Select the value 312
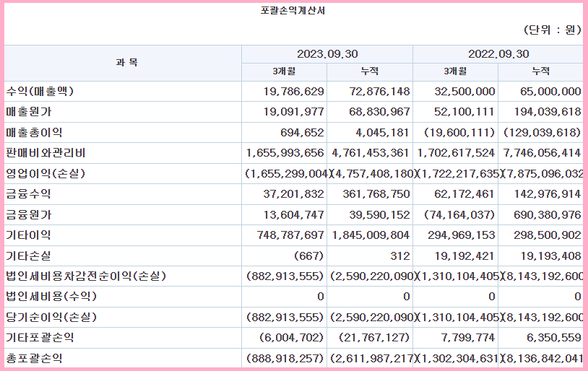Screen dimensions: 588x371 click(x=400, y=256)
